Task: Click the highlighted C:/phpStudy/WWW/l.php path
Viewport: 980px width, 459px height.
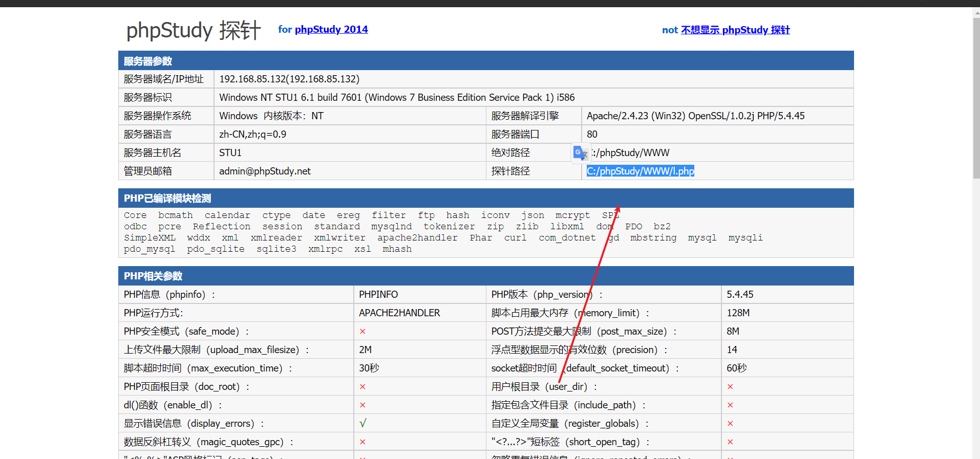Action: tap(641, 171)
